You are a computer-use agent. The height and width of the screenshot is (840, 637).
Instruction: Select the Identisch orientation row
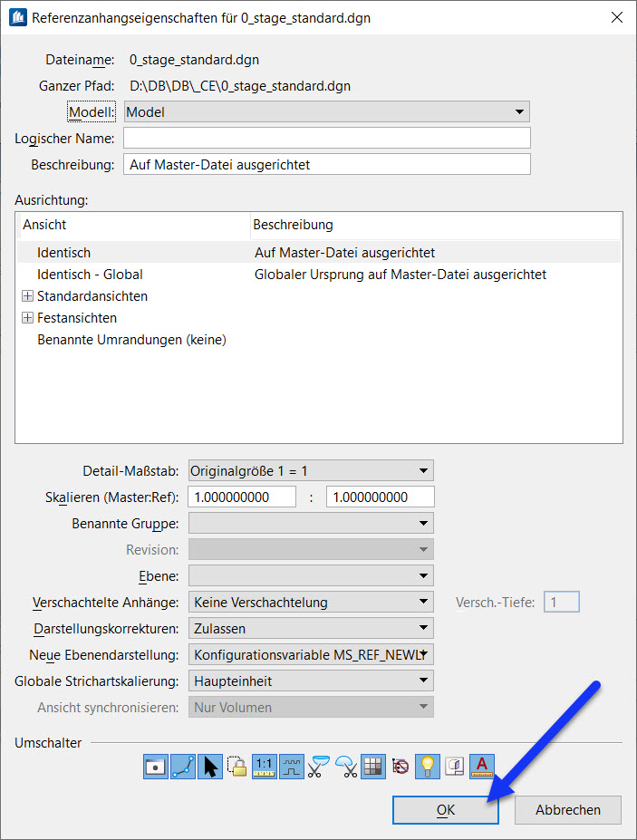(319, 252)
